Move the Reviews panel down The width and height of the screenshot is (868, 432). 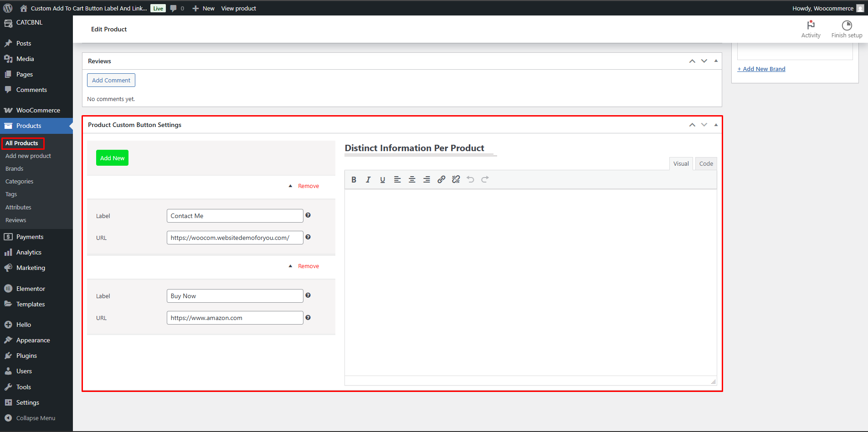click(704, 61)
